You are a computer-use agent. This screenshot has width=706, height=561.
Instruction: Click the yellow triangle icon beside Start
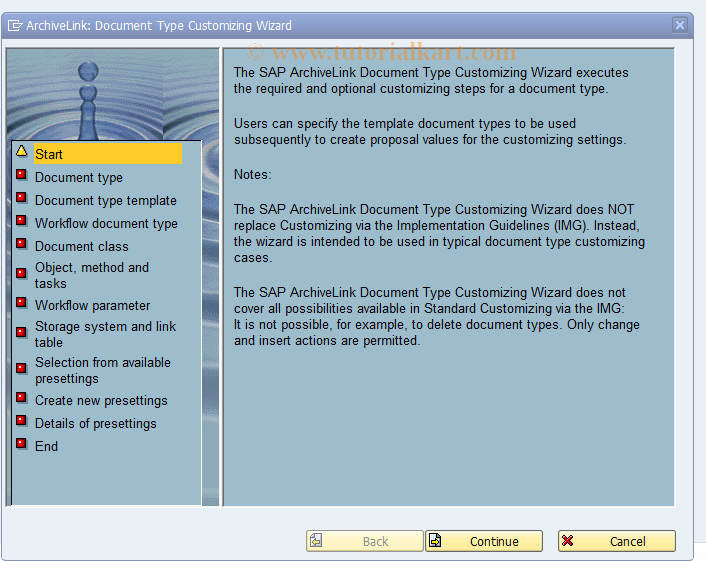click(x=22, y=151)
